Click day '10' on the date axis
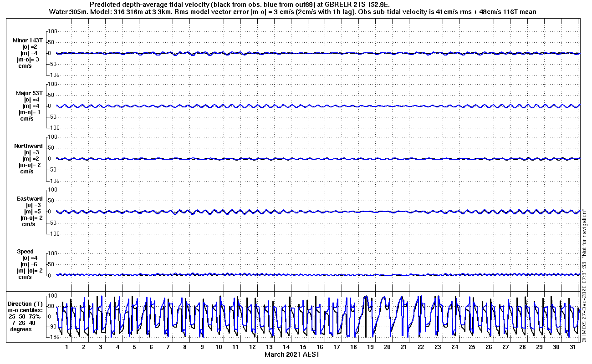 pyautogui.click(x=219, y=347)
